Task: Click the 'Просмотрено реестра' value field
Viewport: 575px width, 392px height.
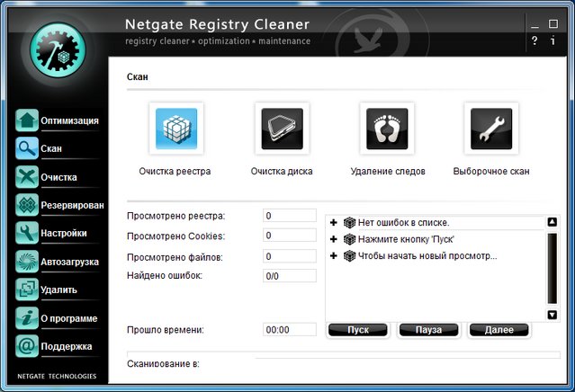Action: (x=289, y=216)
